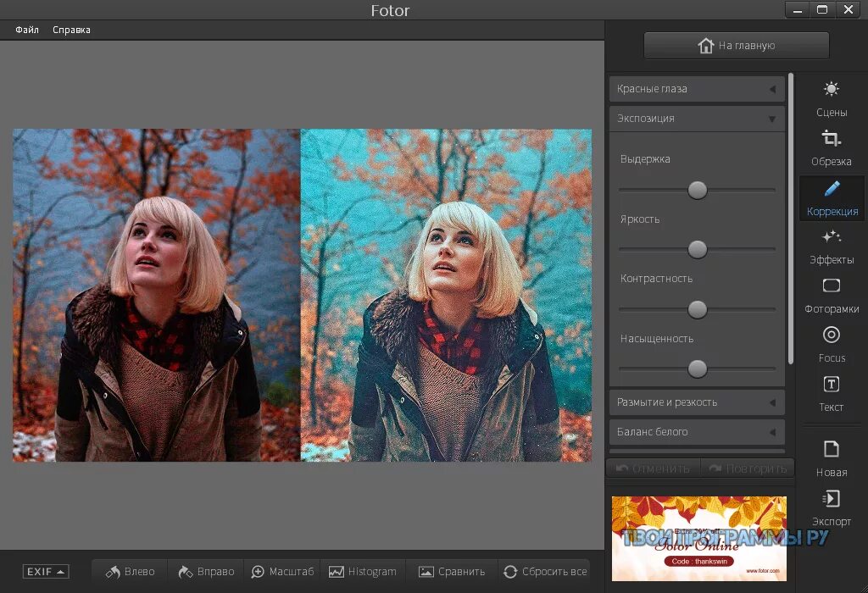Collapse the Экспозиция section
This screenshot has width=868, height=593.
[697, 119]
